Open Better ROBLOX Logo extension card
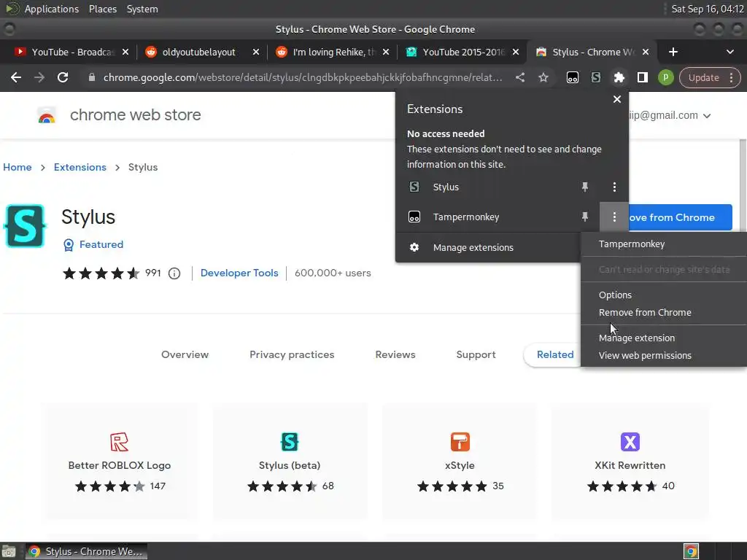Screen dimensions: 747x560 (x=119, y=461)
